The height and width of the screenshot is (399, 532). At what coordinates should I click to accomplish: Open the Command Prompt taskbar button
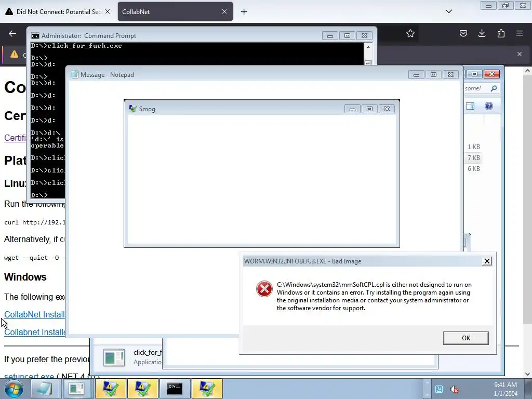175,389
